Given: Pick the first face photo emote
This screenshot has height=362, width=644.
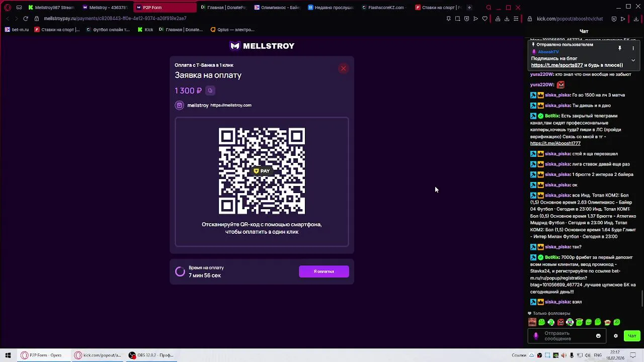Looking at the screenshot, I should pyautogui.click(x=532, y=322).
